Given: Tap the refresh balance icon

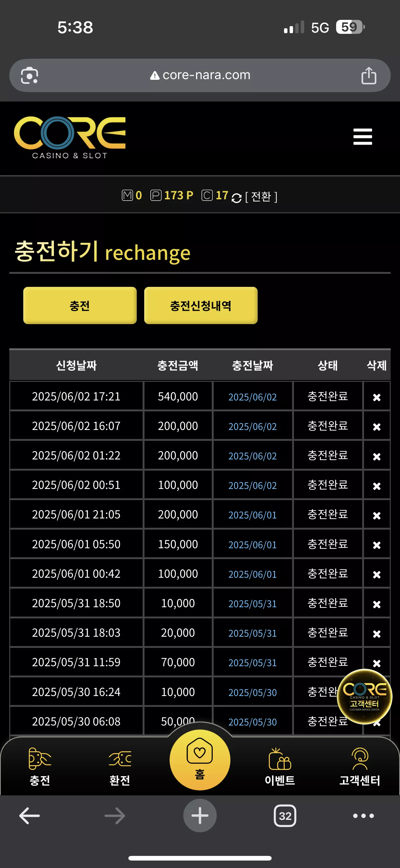Looking at the screenshot, I should tap(236, 198).
